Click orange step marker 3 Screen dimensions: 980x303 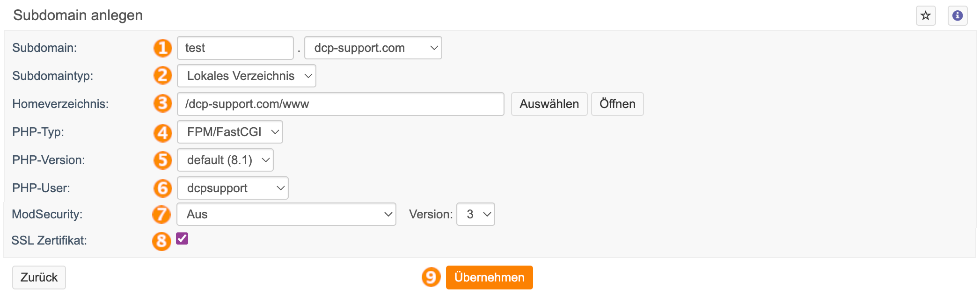[163, 104]
